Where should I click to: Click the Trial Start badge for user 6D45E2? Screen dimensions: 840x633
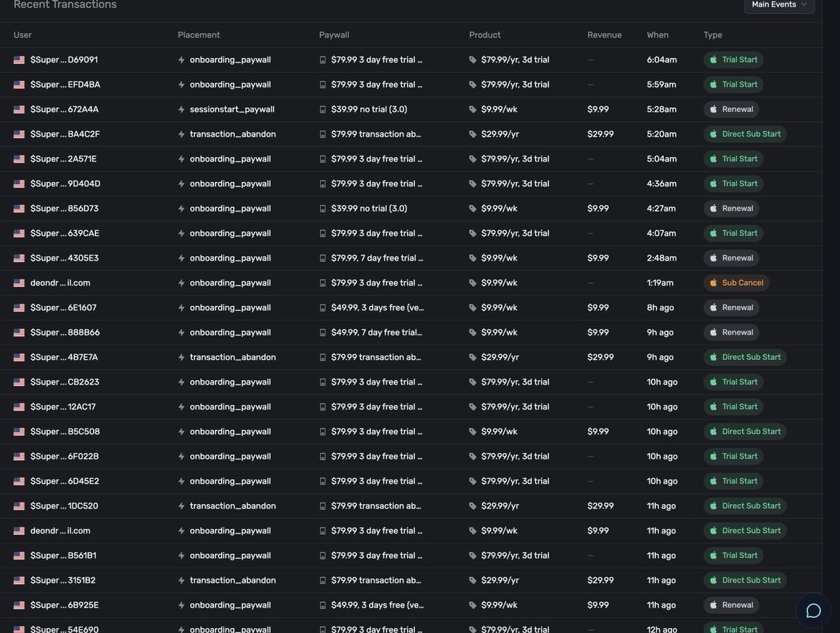[734, 481]
